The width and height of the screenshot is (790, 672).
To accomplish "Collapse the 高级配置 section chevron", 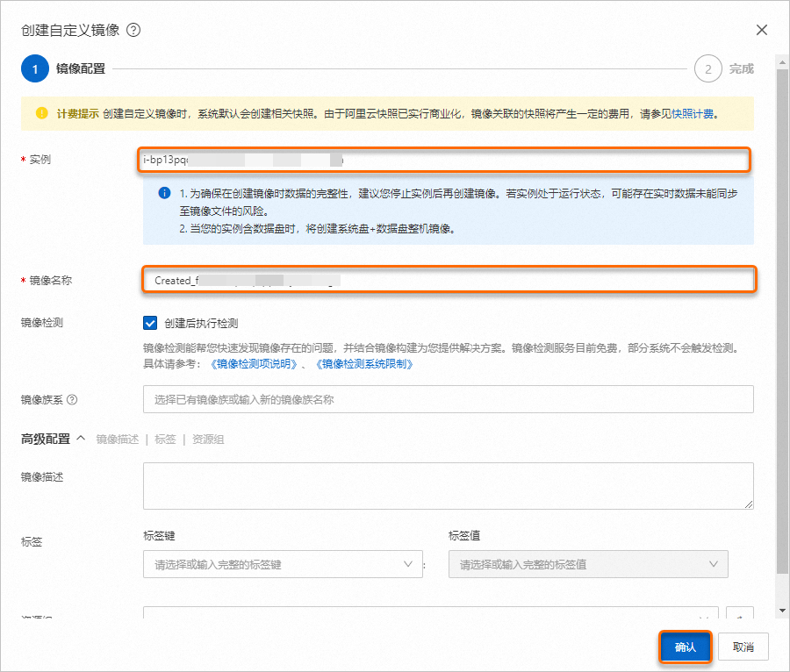I will click(81, 439).
